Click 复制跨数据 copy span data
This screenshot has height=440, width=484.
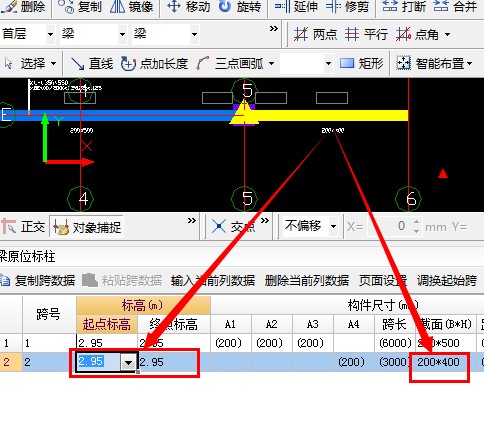pyautogui.click(x=38, y=280)
